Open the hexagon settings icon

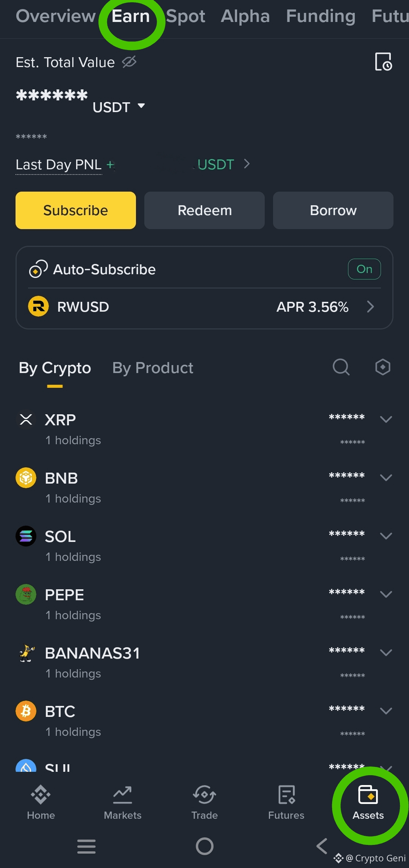coord(382,367)
